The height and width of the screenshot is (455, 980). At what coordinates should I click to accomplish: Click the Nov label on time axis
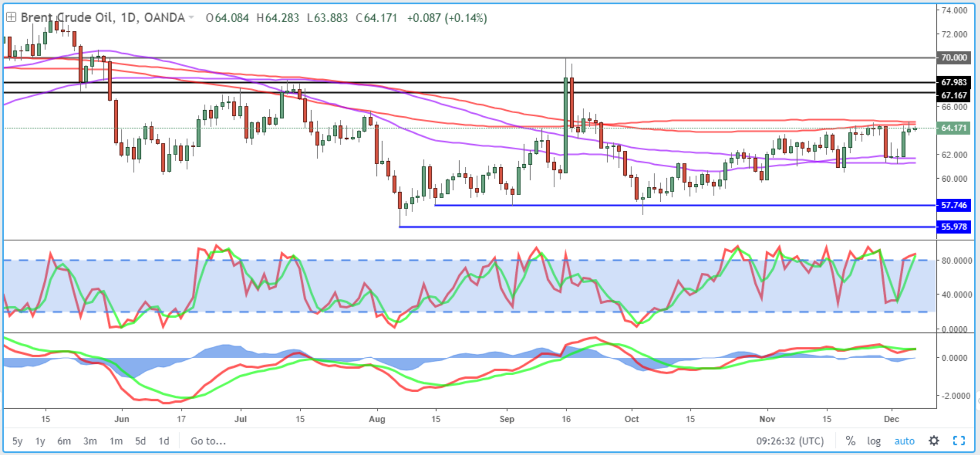[x=767, y=419]
